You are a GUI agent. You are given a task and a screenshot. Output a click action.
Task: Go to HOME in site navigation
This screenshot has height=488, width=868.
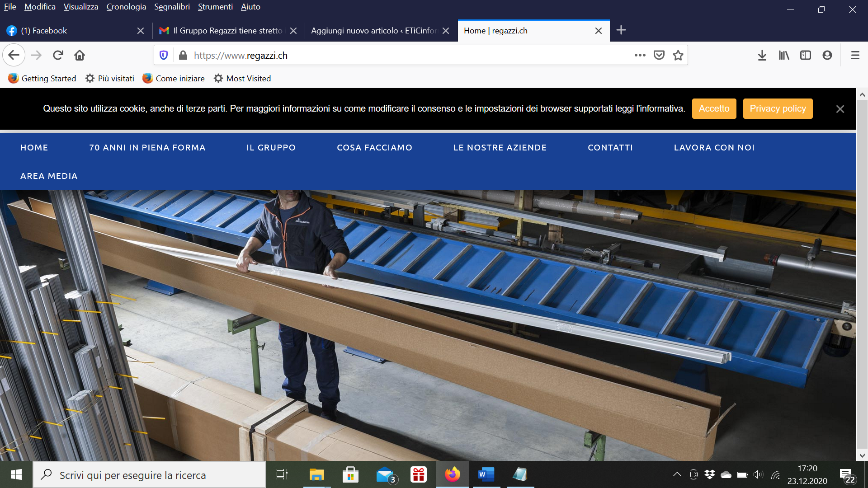coord(34,147)
